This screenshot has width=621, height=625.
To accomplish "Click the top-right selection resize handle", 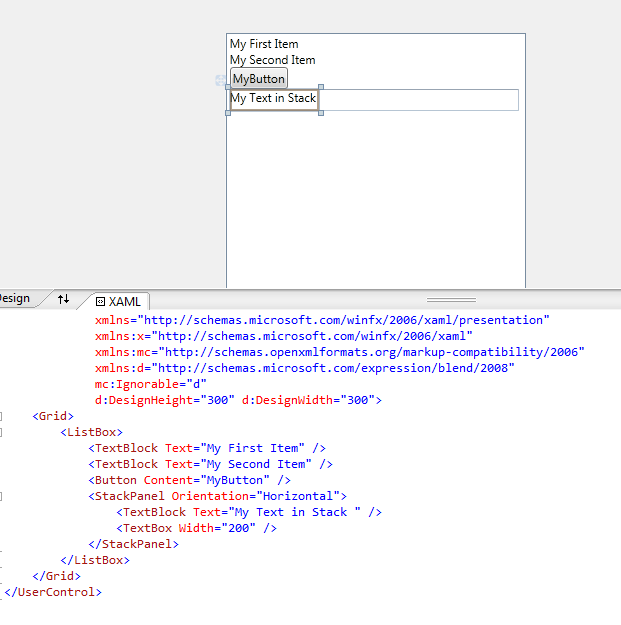I will pyautogui.click(x=321, y=87).
